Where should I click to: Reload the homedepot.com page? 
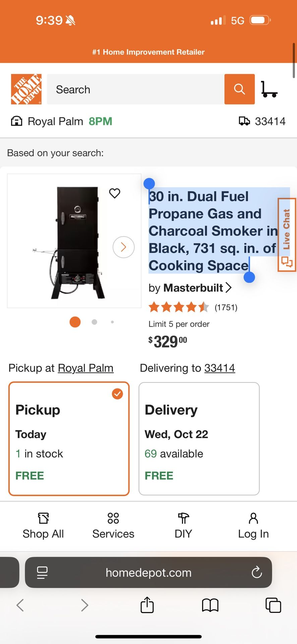pyautogui.click(x=257, y=572)
